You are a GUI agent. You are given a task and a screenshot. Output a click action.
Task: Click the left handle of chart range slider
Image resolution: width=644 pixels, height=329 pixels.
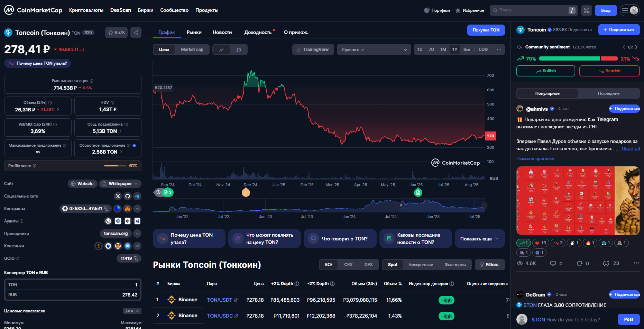tap(401, 205)
